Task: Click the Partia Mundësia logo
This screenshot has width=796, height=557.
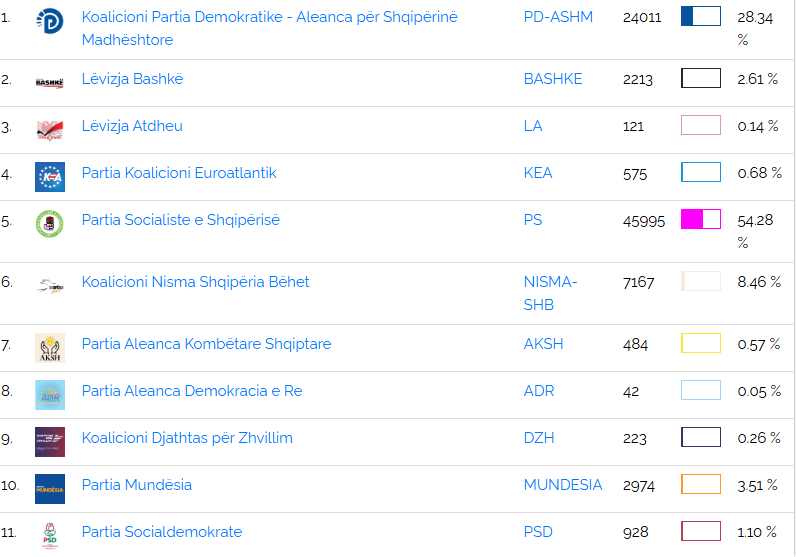Action: (x=49, y=489)
